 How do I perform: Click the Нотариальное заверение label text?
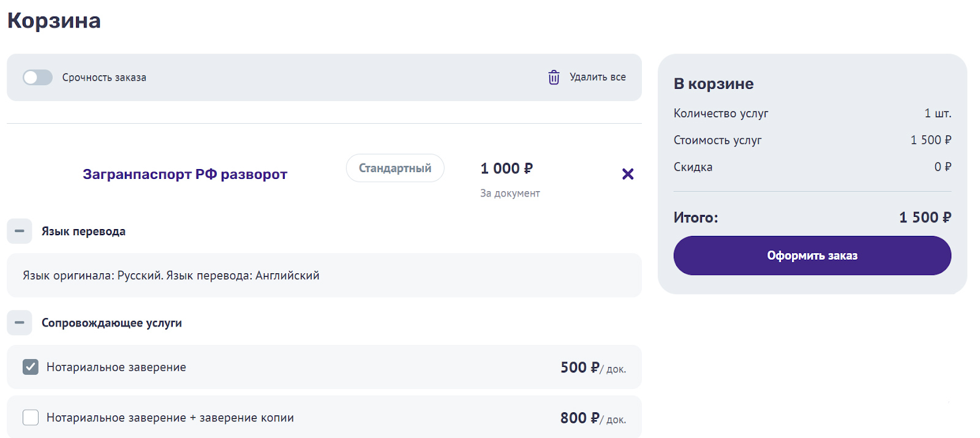point(116,367)
